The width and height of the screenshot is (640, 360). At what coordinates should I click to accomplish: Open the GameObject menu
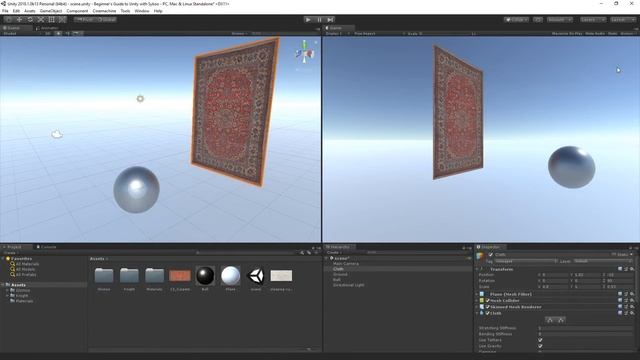[51, 11]
